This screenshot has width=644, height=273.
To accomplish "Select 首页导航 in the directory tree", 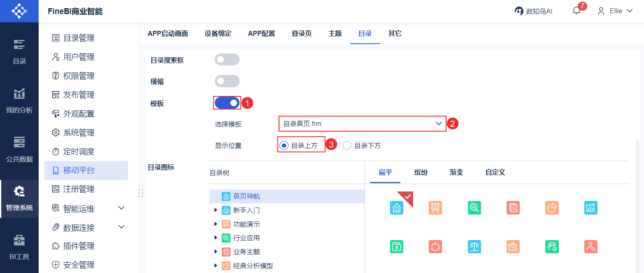I will click(246, 196).
